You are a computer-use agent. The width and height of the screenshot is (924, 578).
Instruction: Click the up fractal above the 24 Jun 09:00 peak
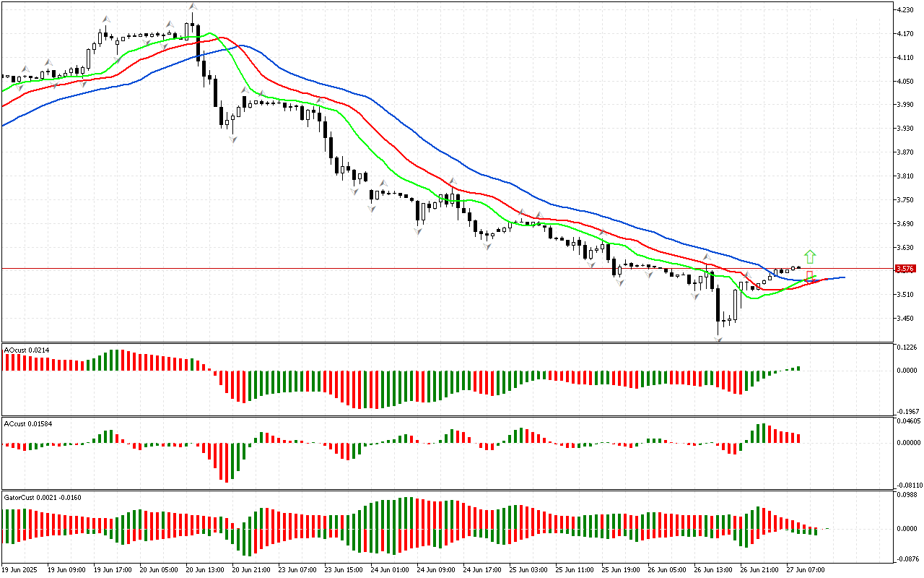pyautogui.click(x=453, y=181)
